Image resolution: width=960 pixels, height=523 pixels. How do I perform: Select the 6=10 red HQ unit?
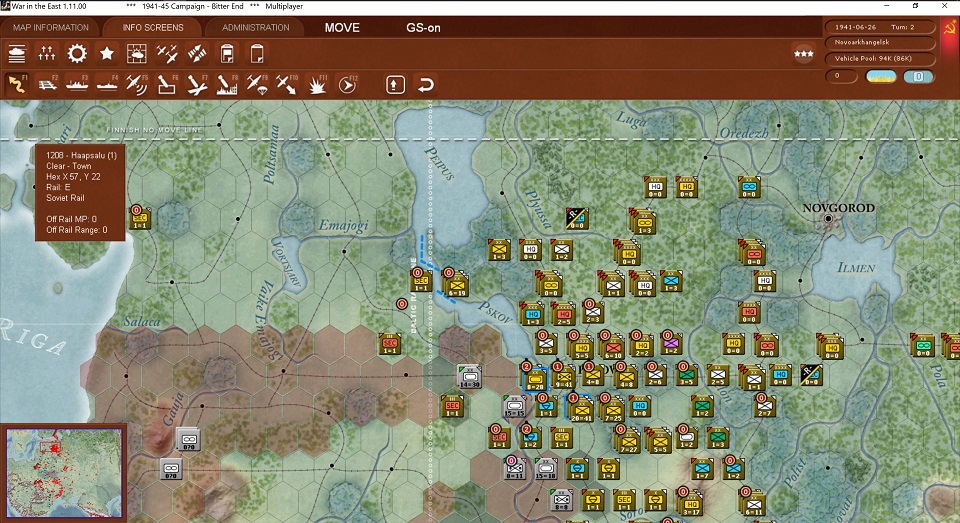coord(613,348)
